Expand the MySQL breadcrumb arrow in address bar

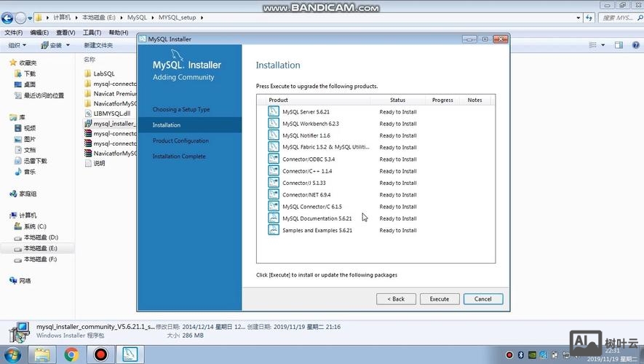(153, 17)
